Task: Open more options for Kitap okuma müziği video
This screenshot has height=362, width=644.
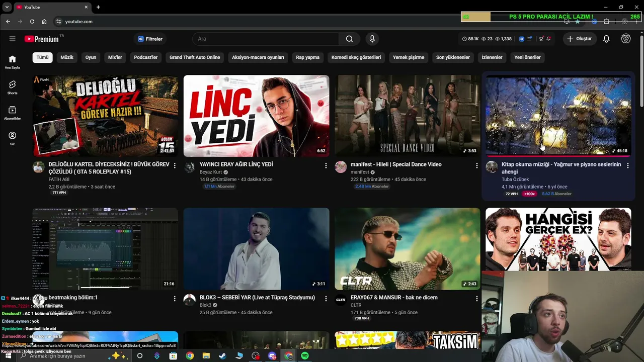Action: coord(628,165)
